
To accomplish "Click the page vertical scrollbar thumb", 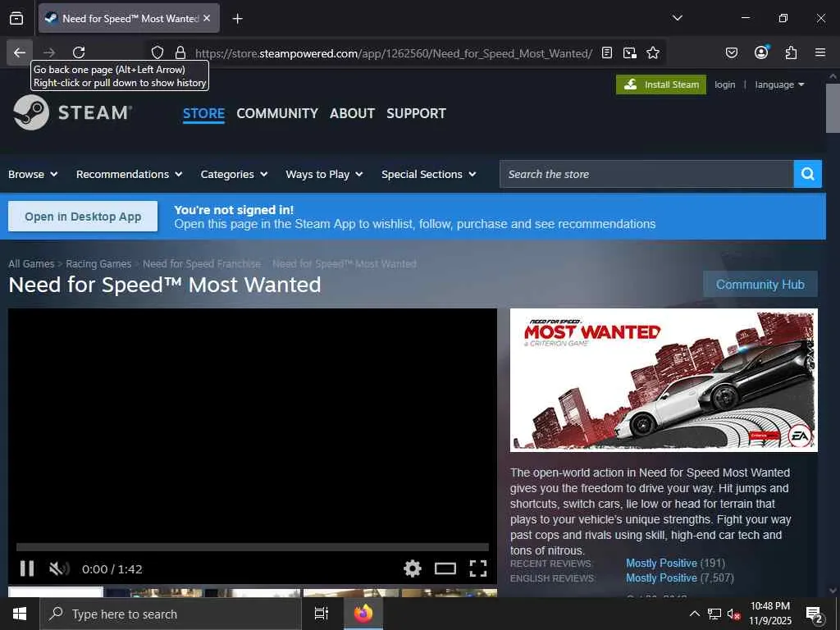I will [x=833, y=108].
